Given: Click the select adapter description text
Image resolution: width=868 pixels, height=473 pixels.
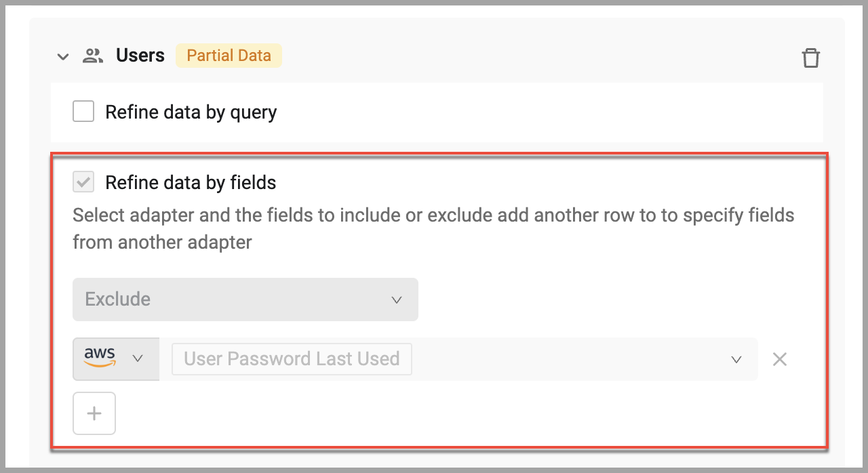Looking at the screenshot, I should (x=433, y=229).
